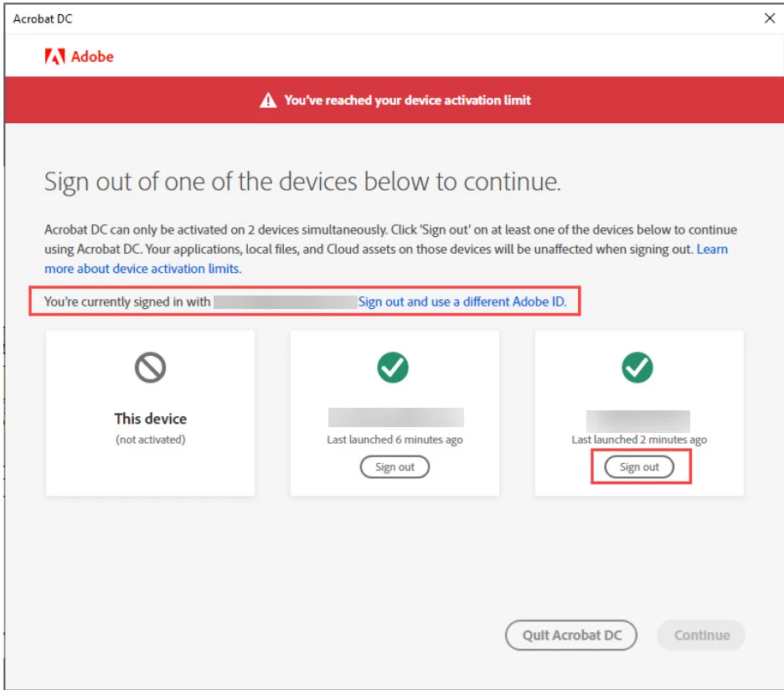This screenshot has width=784, height=690.
Task: Click green checkmark on device launched 2 minutes ago
Action: click(637, 368)
